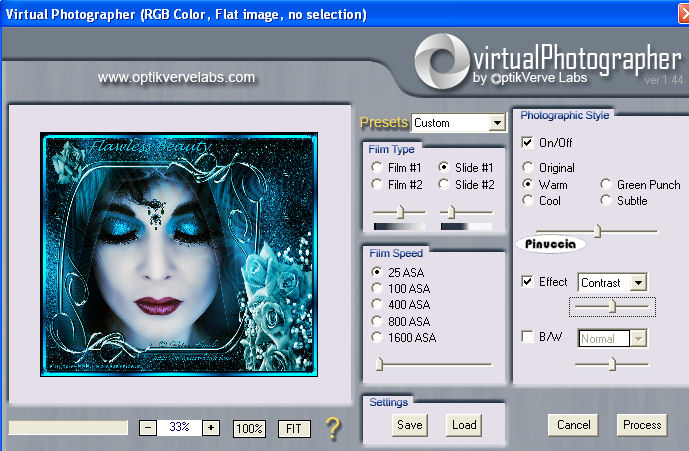
Task: Click the progress bar at bottom left
Action: click(68, 428)
